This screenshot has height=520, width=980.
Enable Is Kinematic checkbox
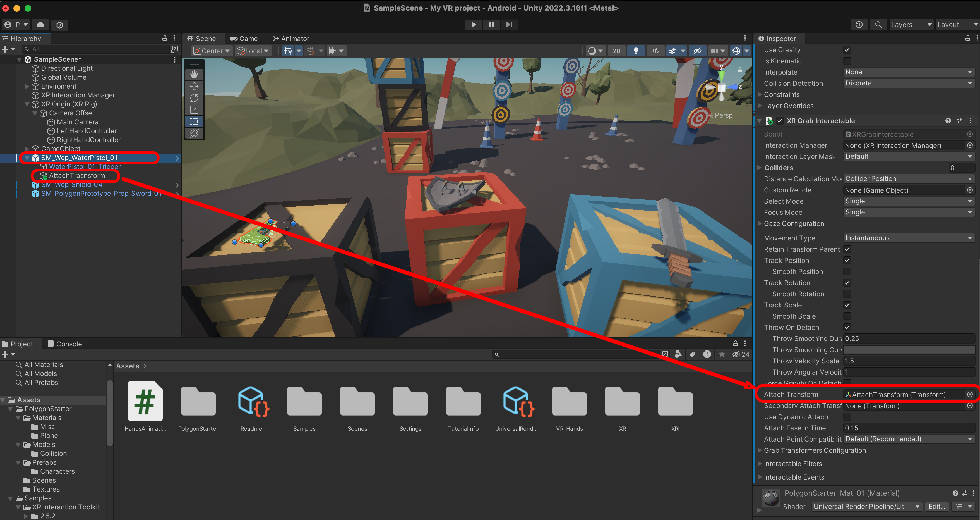click(847, 61)
